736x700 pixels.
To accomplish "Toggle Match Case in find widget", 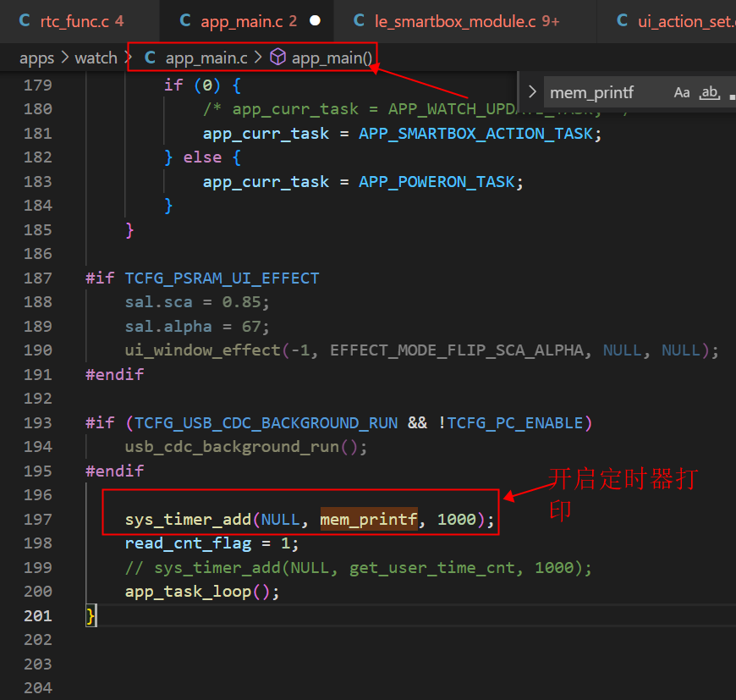I will click(x=682, y=92).
